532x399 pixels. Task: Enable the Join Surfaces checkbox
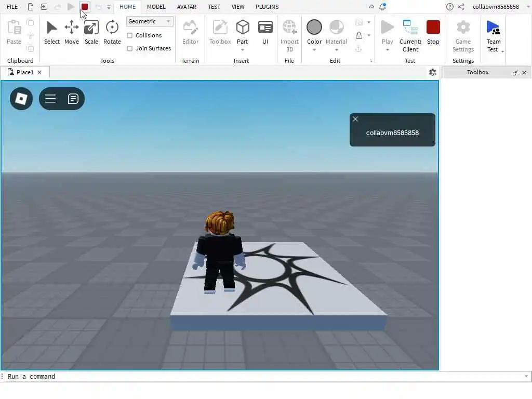(129, 48)
